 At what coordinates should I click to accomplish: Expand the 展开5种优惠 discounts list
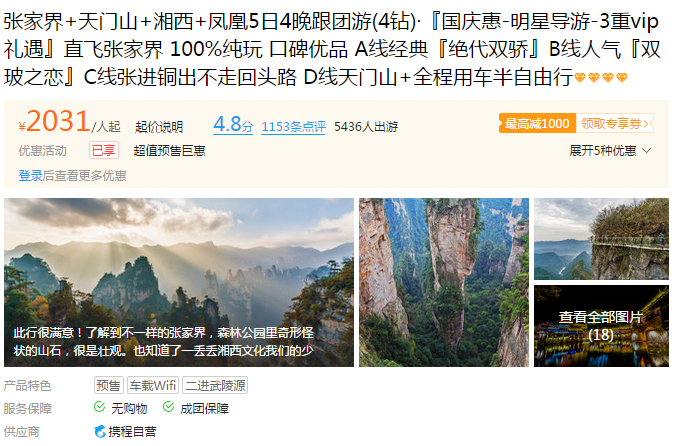click(610, 151)
